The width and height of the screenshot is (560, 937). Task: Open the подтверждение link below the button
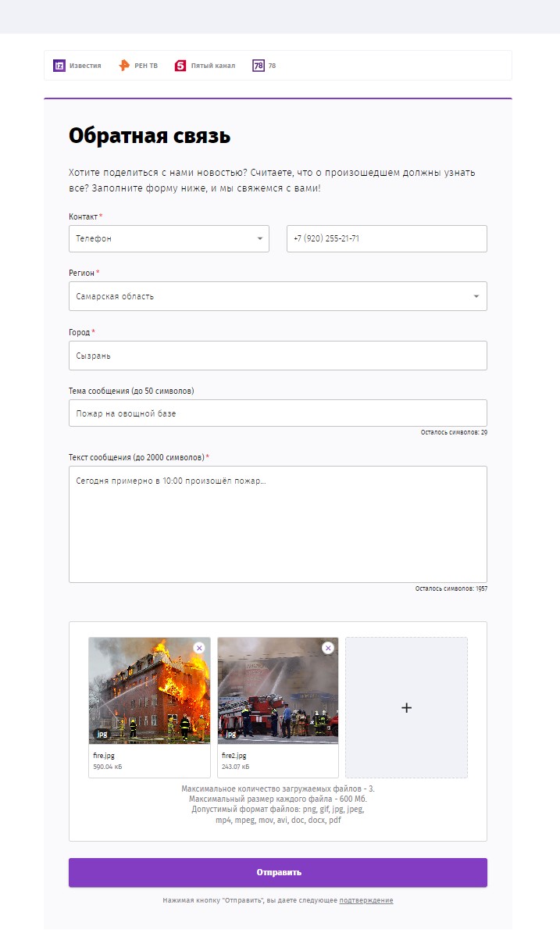click(366, 900)
